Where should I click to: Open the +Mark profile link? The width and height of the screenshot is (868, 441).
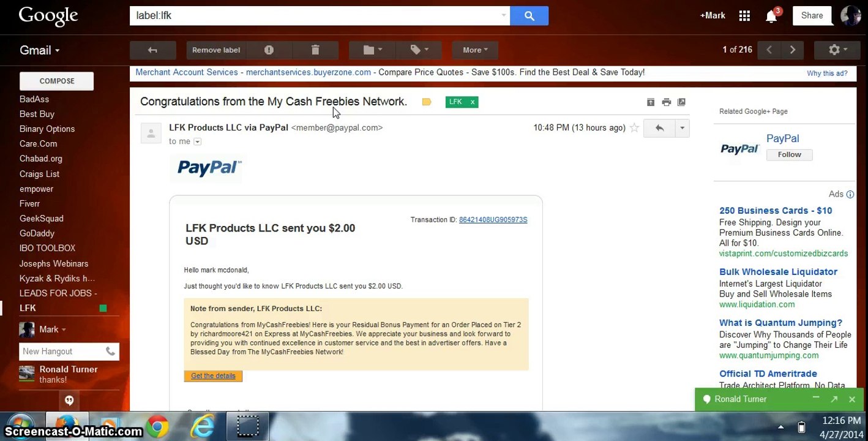713,16
